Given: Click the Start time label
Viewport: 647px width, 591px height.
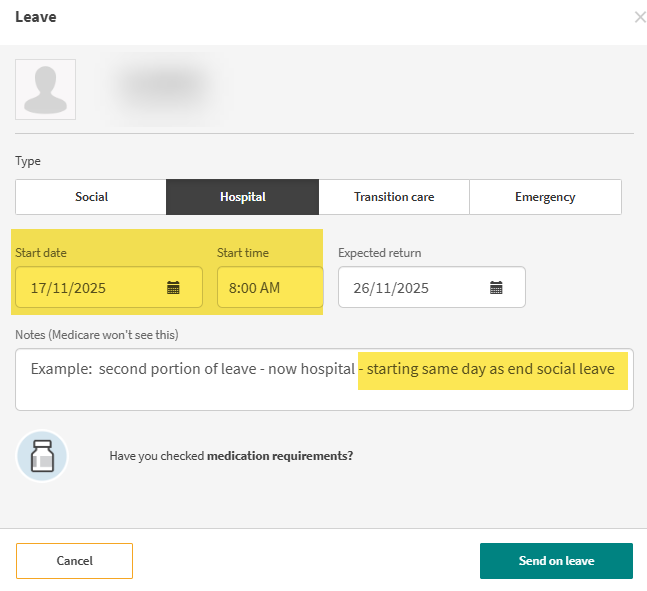Looking at the screenshot, I should click(243, 253).
